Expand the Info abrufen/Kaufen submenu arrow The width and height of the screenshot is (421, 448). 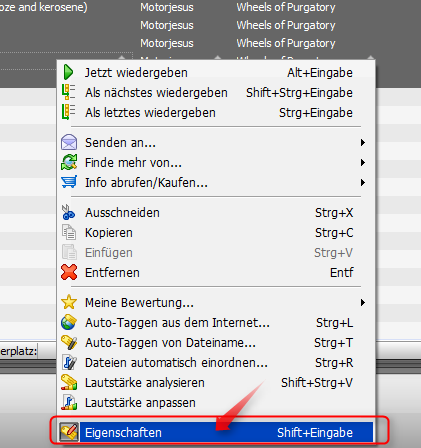pyautogui.click(x=363, y=183)
